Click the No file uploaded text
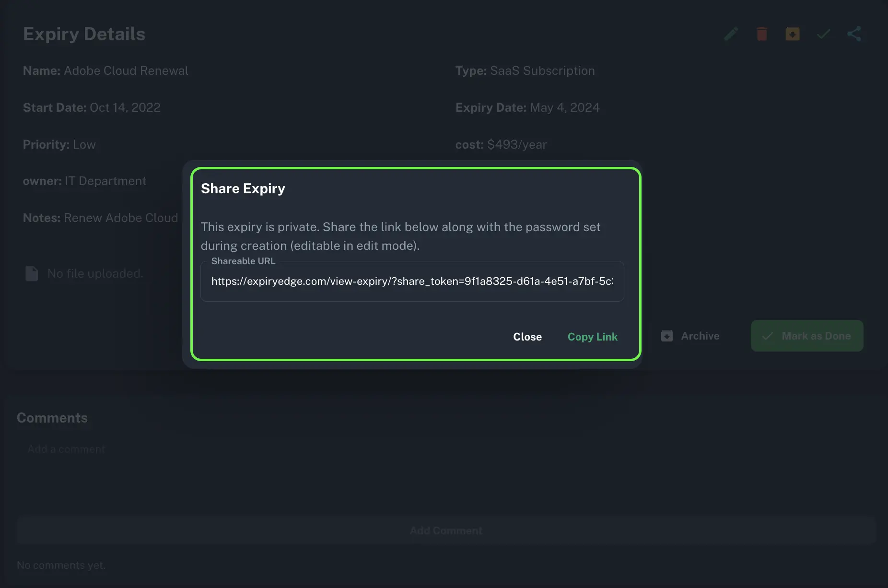 (x=95, y=273)
